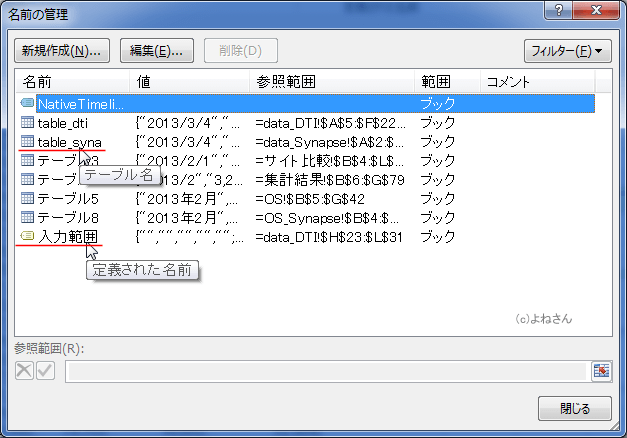Select the 入力範囲 defined name

306,237
